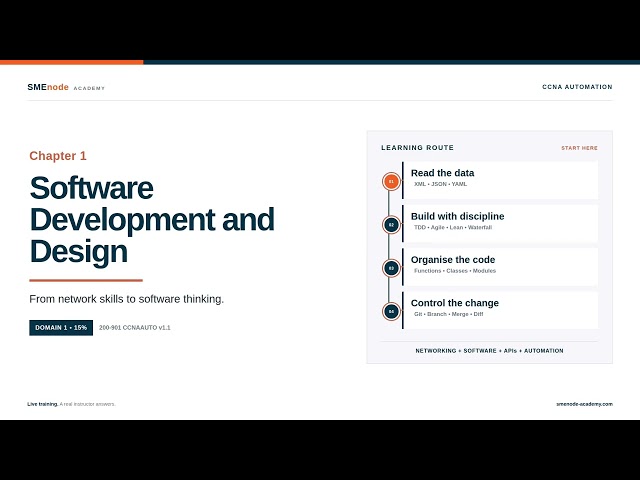
Task: Click the LEARNING ROUTE panel heading
Action: point(418,148)
